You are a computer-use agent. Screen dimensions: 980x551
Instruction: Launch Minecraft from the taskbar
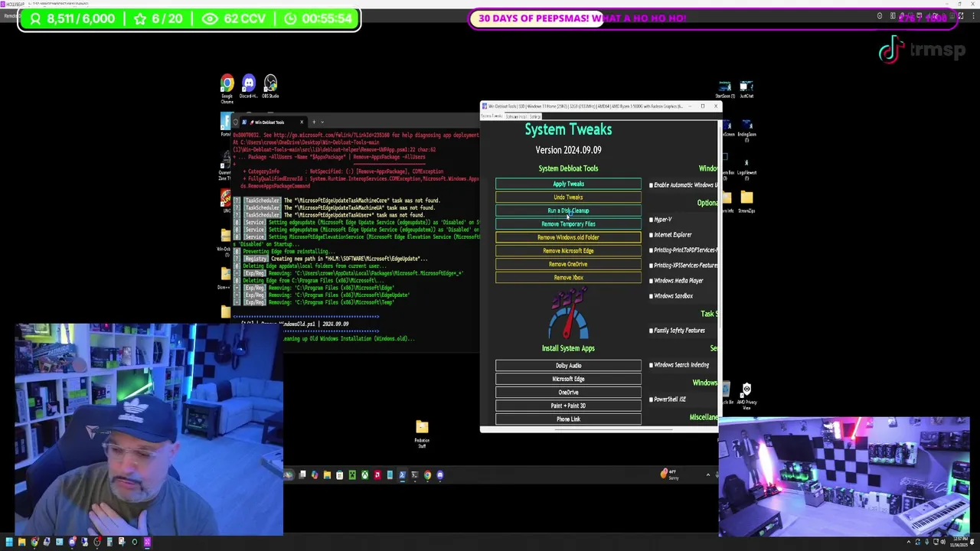coord(352,475)
